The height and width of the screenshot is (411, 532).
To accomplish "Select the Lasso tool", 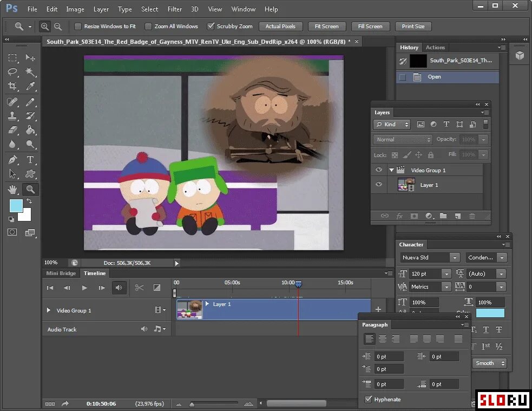I will (x=12, y=71).
